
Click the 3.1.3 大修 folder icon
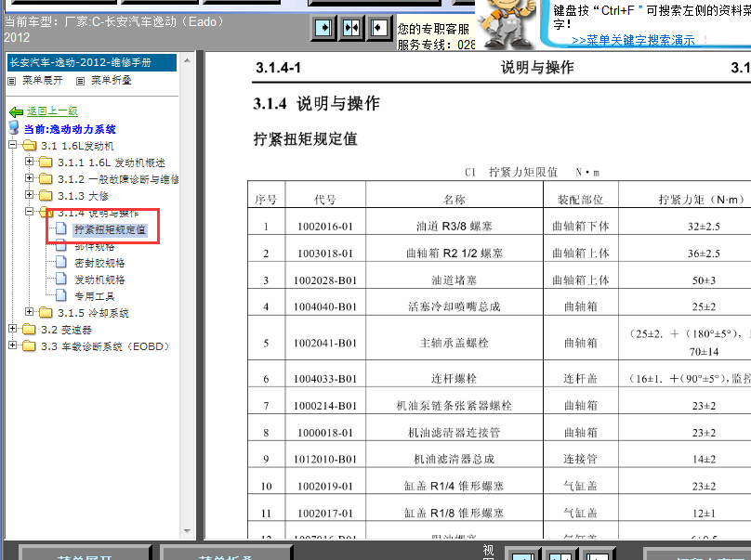(46, 195)
